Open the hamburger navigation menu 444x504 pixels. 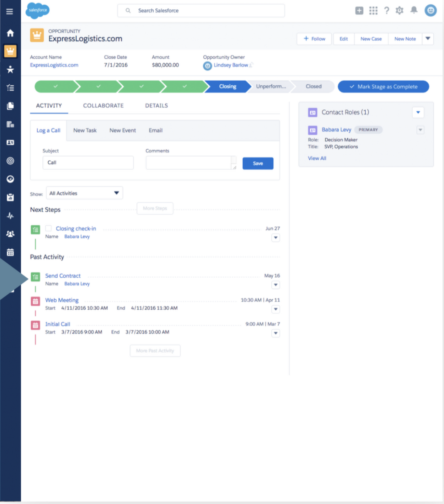[x=10, y=11]
